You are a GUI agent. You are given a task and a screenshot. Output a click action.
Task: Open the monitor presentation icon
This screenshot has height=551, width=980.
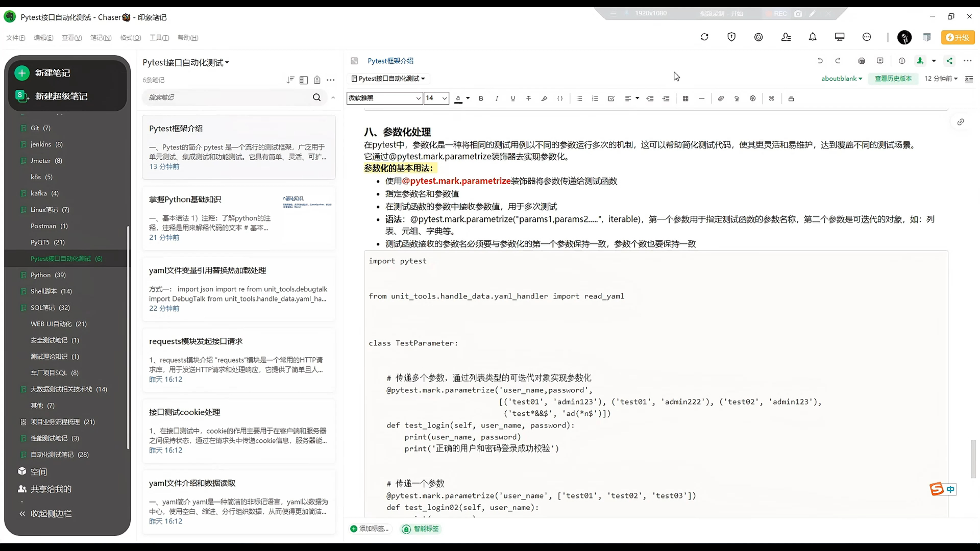(840, 37)
